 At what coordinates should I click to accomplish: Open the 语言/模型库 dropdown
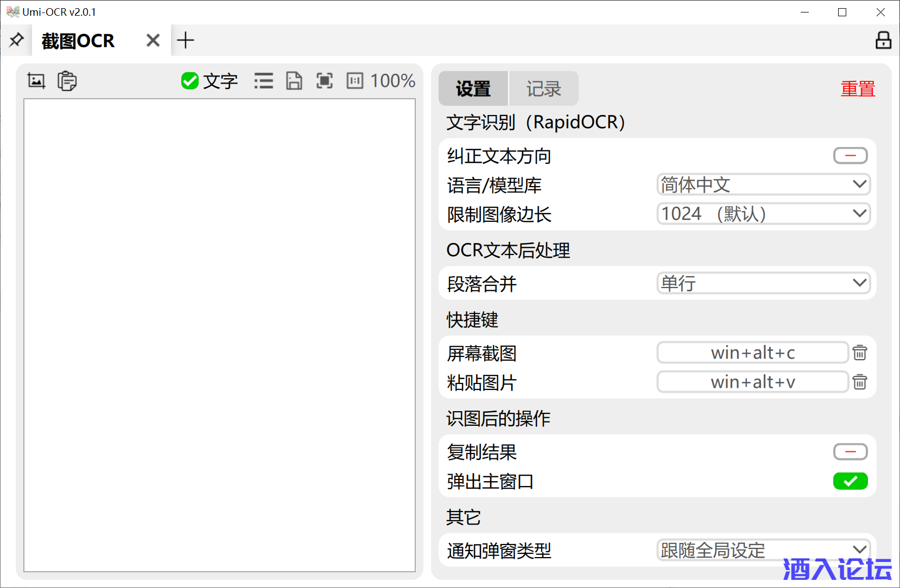coord(764,184)
